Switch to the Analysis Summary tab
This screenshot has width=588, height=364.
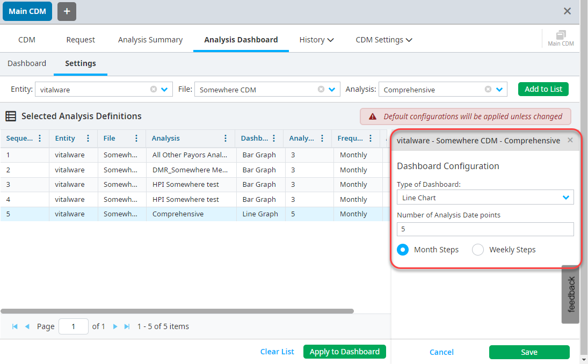[x=150, y=40]
